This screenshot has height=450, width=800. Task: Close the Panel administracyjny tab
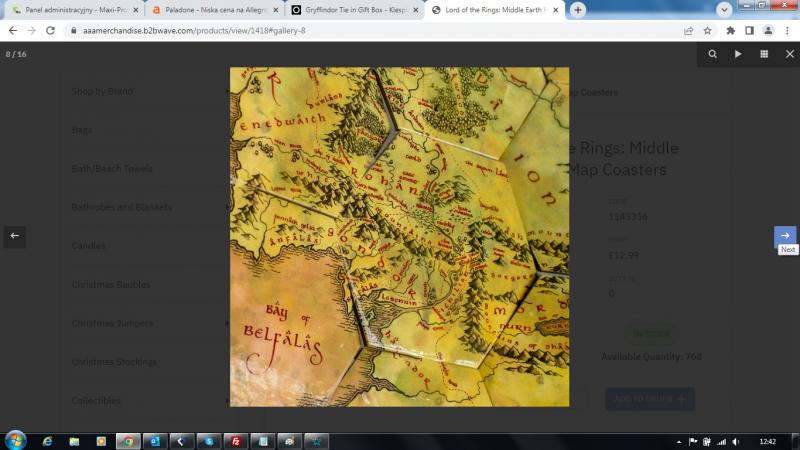tap(136, 10)
